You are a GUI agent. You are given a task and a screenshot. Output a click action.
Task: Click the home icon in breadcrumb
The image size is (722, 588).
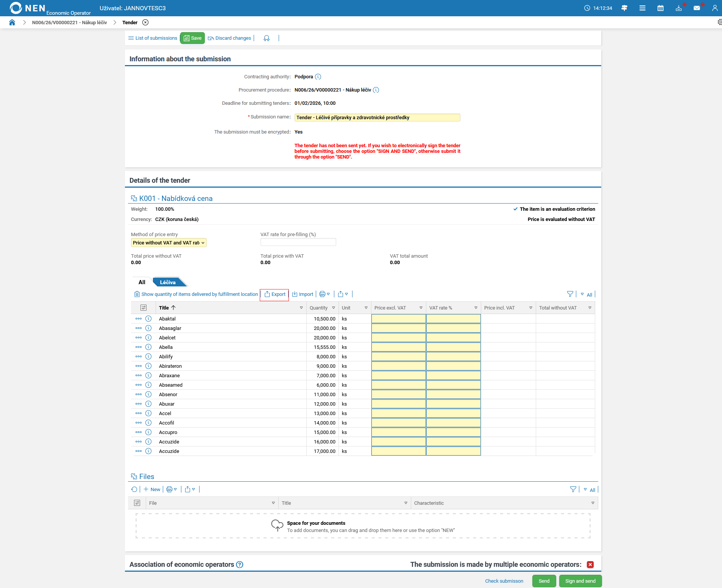point(12,22)
